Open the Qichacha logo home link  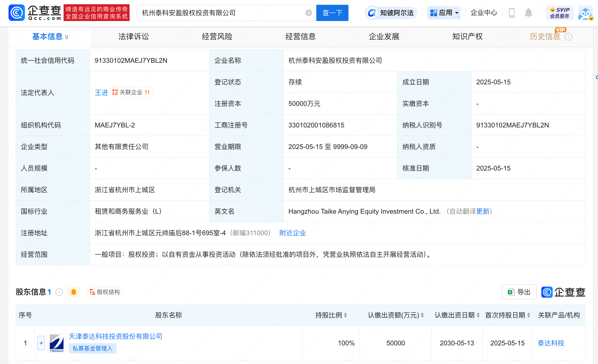pos(35,13)
